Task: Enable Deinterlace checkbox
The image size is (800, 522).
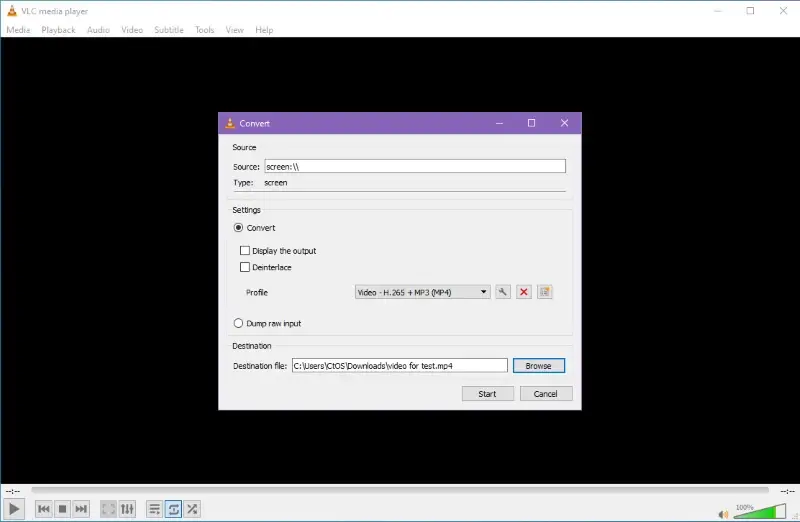Action: click(x=245, y=267)
